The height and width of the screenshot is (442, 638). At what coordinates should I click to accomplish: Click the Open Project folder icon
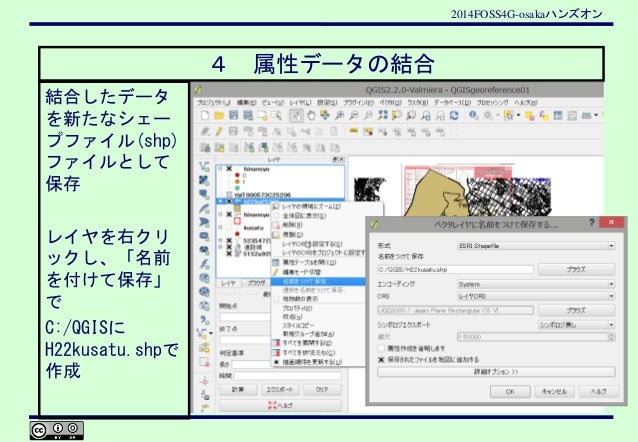[219, 116]
